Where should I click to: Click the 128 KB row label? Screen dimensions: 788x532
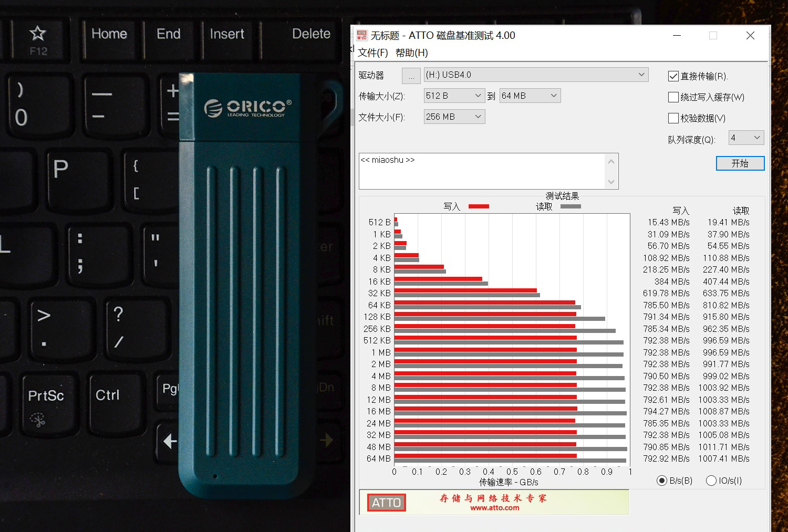click(377, 317)
